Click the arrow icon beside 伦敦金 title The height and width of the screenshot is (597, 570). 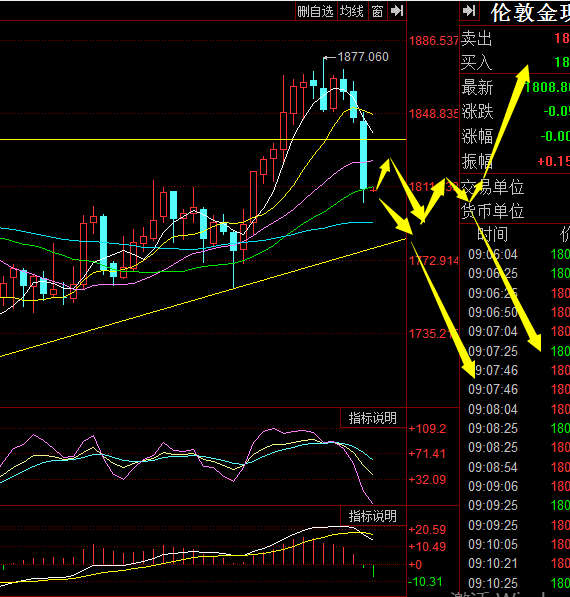click(469, 11)
